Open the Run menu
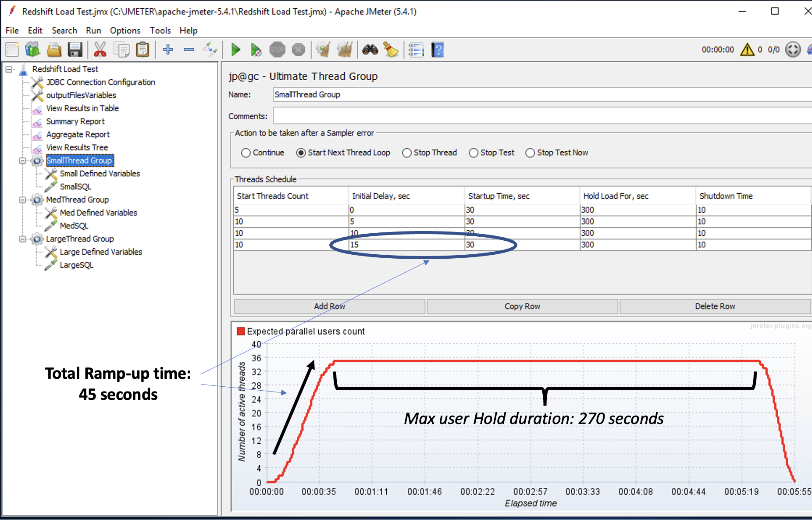 (x=93, y=30)
